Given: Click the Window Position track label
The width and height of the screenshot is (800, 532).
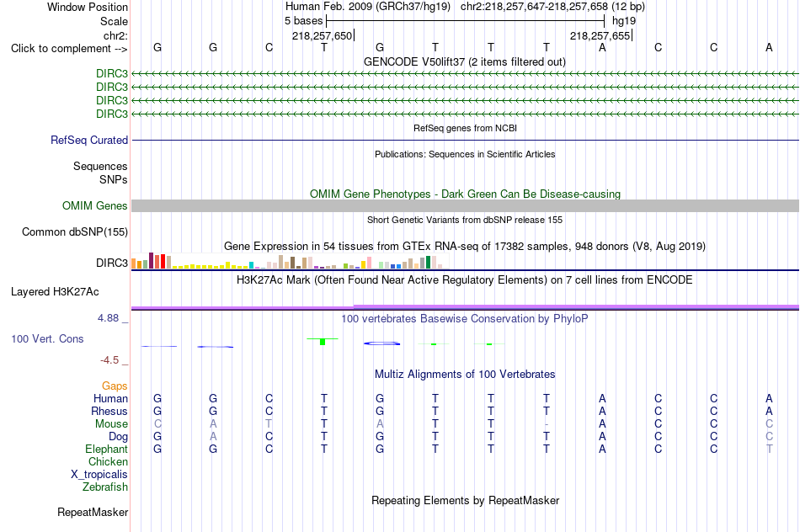Looking at the screenshot, I should [88, 7].
